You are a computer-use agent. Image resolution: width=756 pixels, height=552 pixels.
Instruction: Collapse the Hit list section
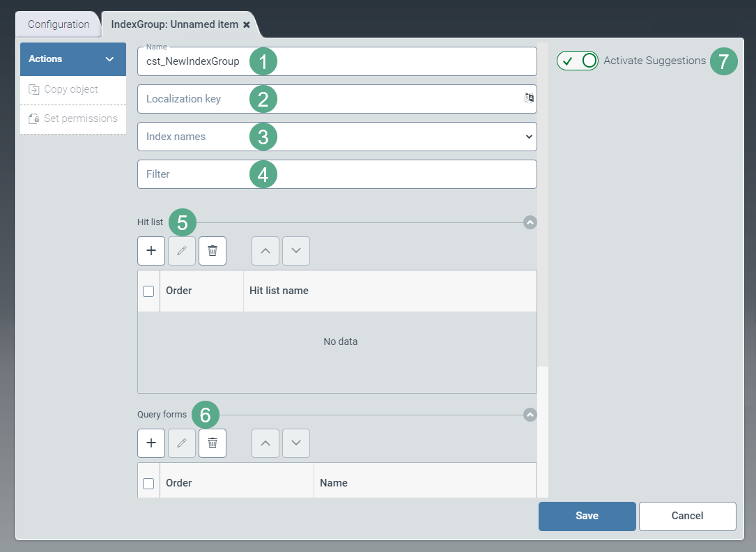(x=530, y=222)
